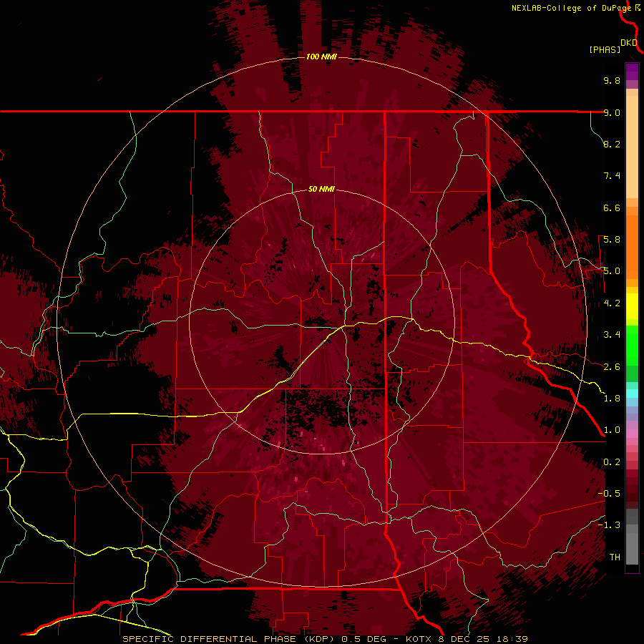644x644 pixels.
Task: Click the SPECIFIC DIFFERENTIAL PHASE caption text
Action: point(210,639)
